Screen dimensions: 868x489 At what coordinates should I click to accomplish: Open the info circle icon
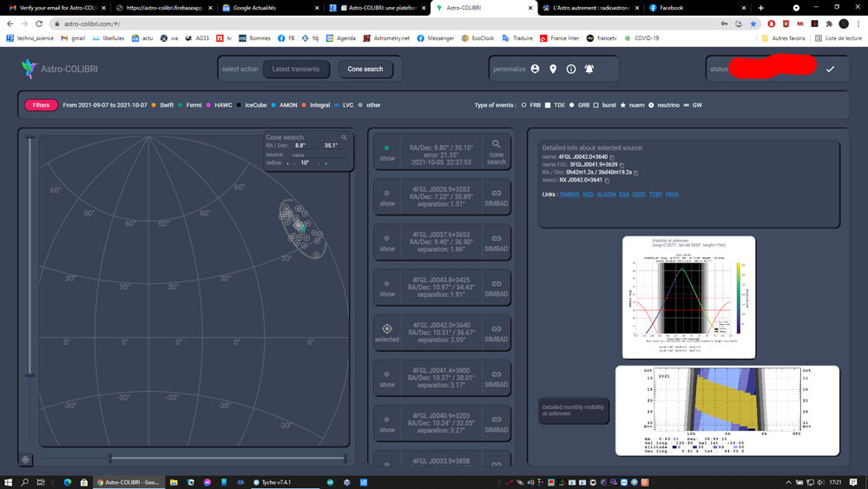[571, 69]
